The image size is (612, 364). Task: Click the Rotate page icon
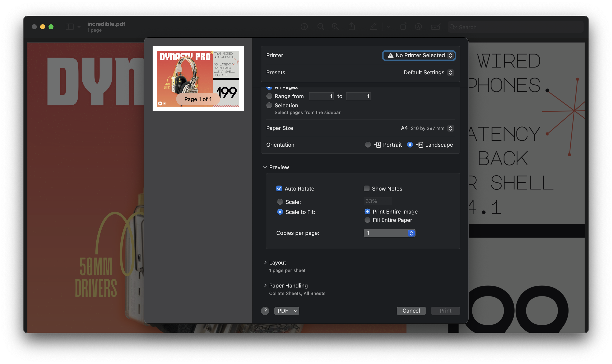[403, 26]
